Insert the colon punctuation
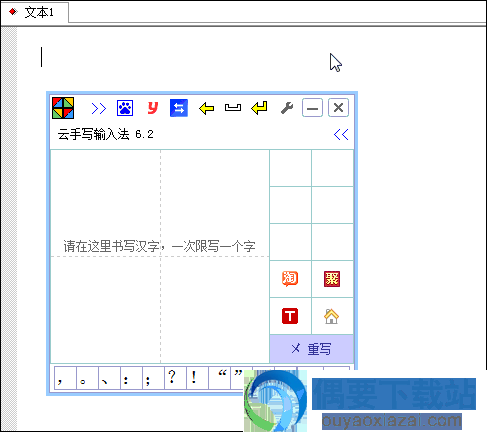 pos(131,378)
